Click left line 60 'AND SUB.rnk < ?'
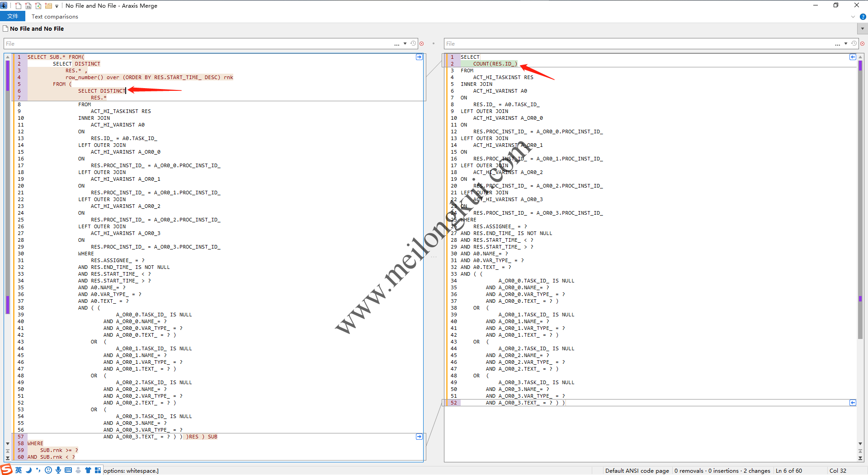Screen dimensions: 868x475 51,457
